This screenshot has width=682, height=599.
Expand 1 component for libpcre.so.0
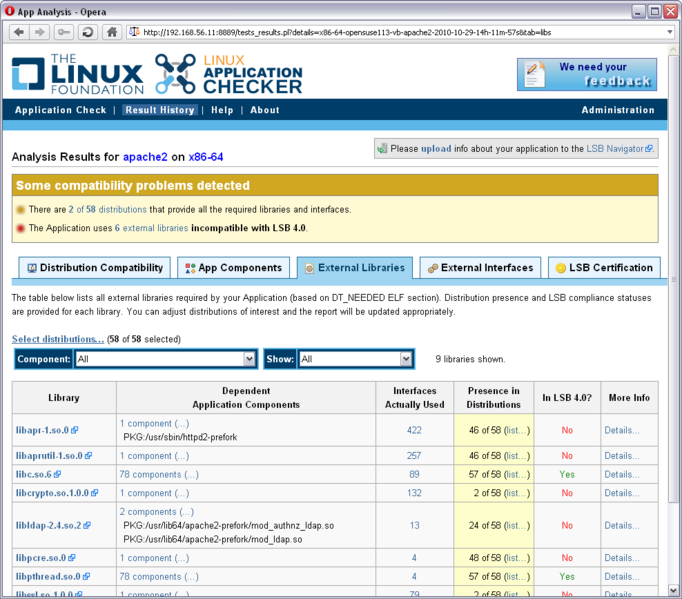click(x=154, y=558)
